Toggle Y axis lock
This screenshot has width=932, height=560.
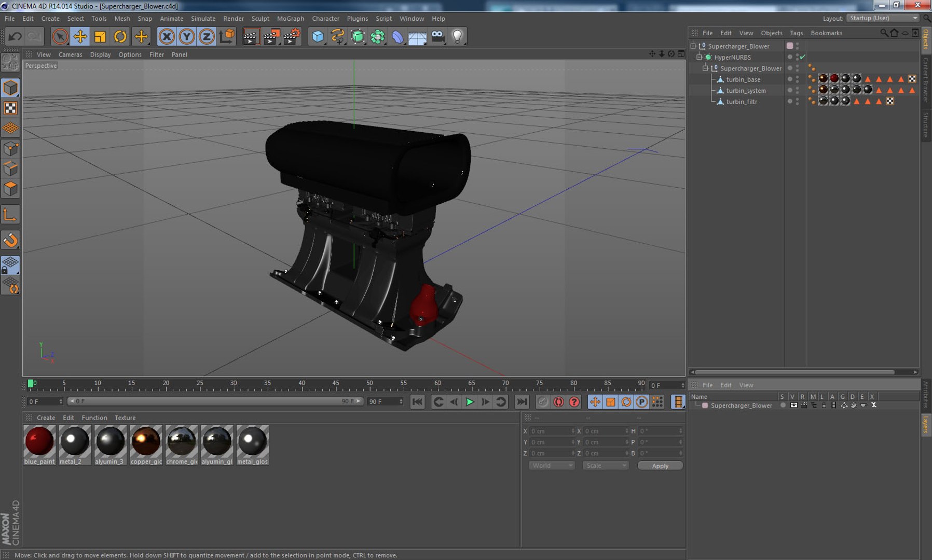coord(187,37)
